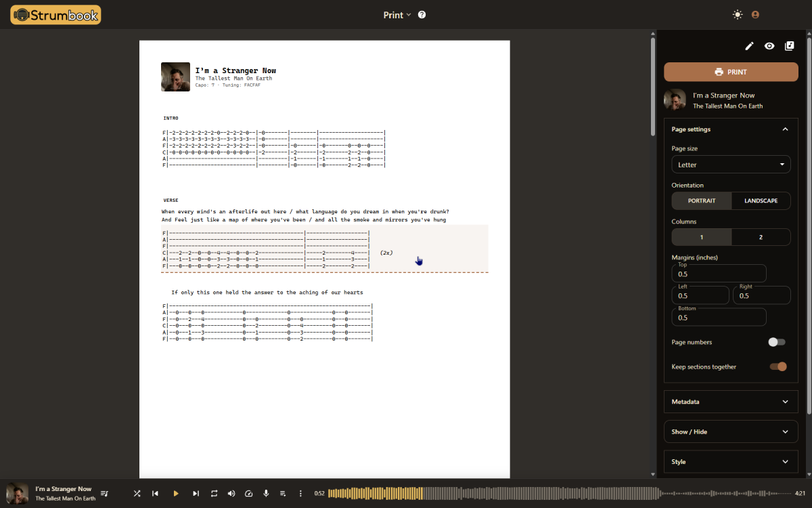The width and height of the screenshot is (812, 508).
Task: Expand the Metadata section
Action: [731, 402]
